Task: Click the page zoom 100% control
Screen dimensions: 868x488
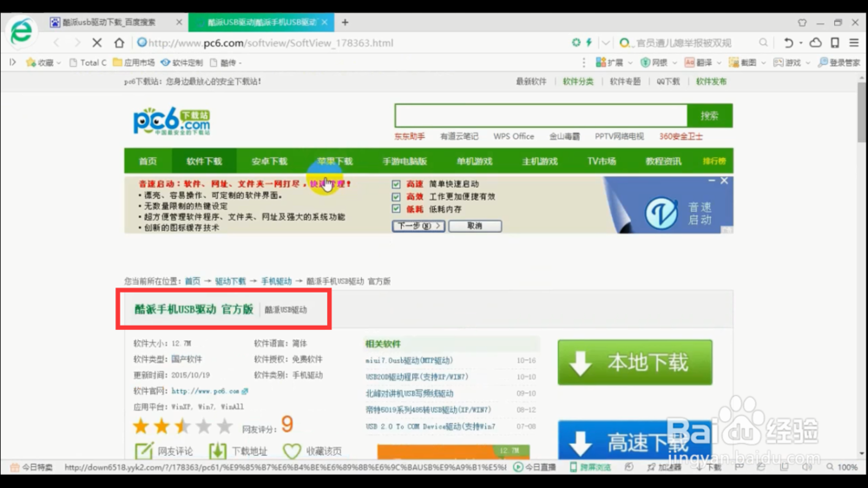Action: [x=842, y=467]
